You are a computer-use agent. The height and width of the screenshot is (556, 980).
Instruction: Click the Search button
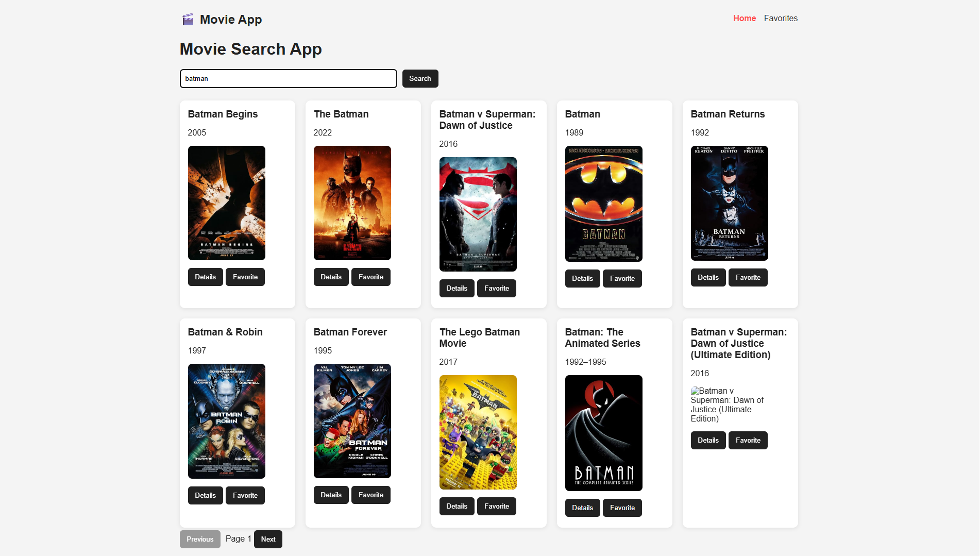[420, 79]
